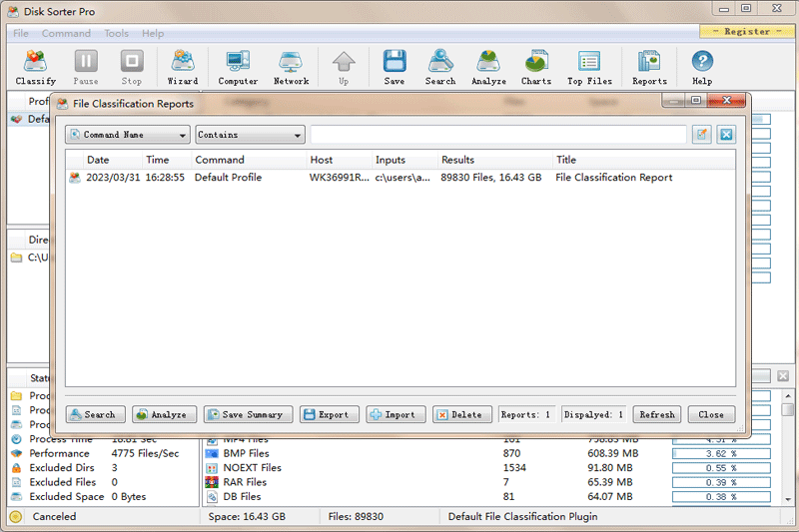
Task: Open the File menu
Action: coord(21,33)
